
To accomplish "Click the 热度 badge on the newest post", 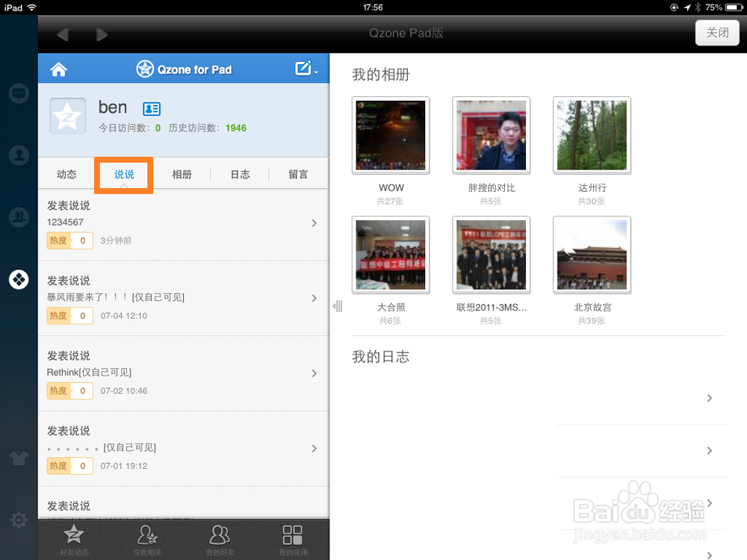I will pyautogui.click(x=69, y=240).
